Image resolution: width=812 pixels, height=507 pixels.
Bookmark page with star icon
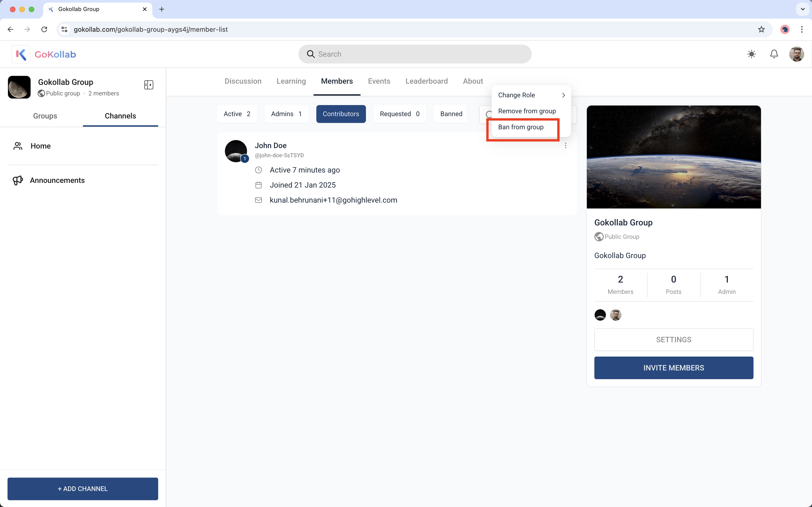[761, 30]
